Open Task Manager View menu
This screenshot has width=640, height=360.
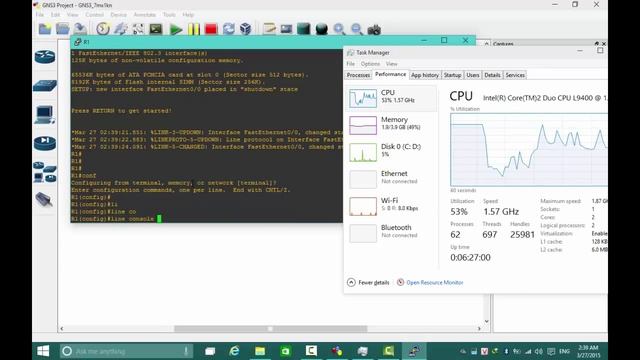click(x=391, y=64)
